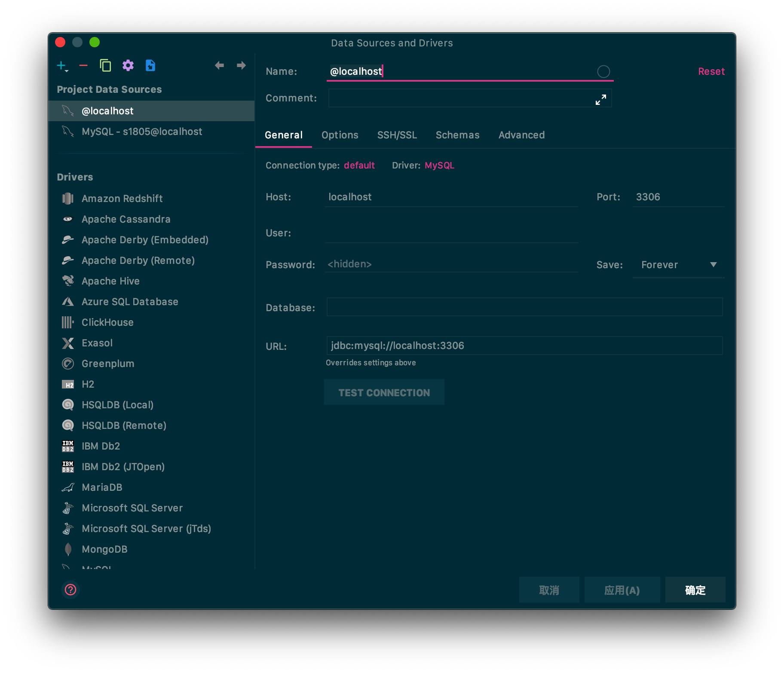Go back with the left arrow icon
The width and height of the screenshot is (784, 673).
pos(220,65)
